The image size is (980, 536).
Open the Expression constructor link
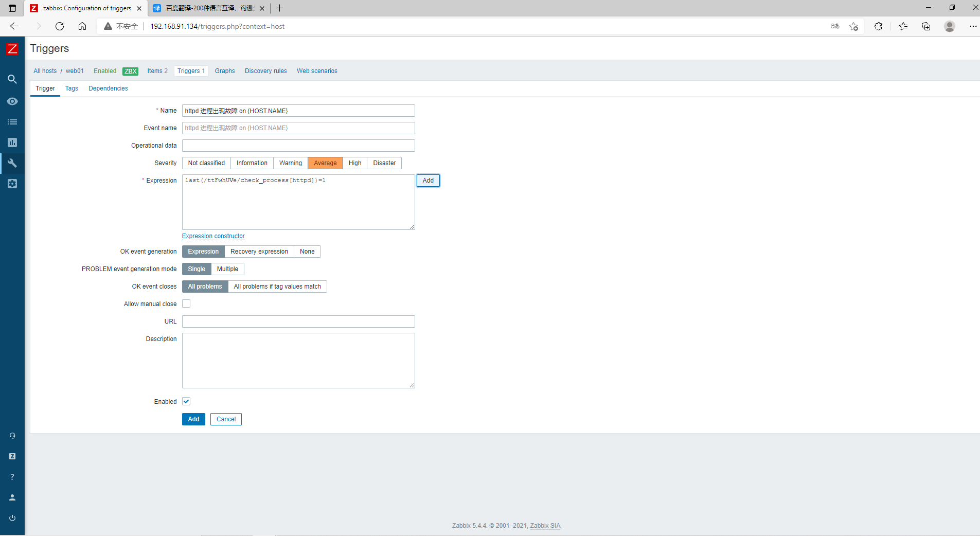coord(213,236)
